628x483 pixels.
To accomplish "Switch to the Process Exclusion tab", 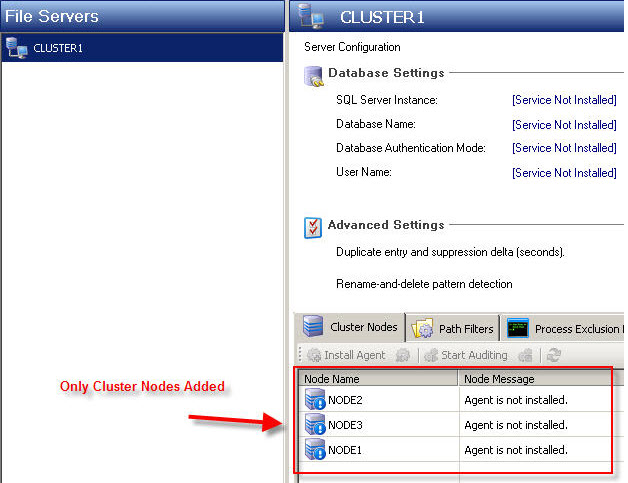I will click(x=564, y=329).
